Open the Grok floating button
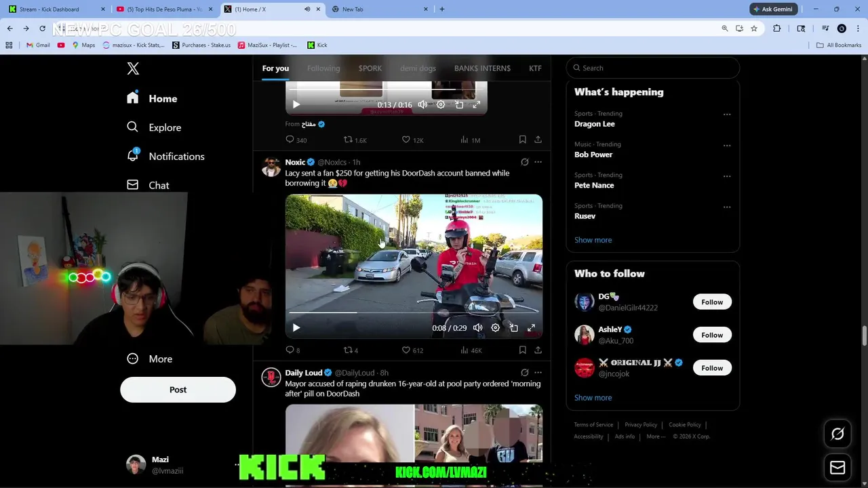Screen dimensions: 868x488 point(837,434)
